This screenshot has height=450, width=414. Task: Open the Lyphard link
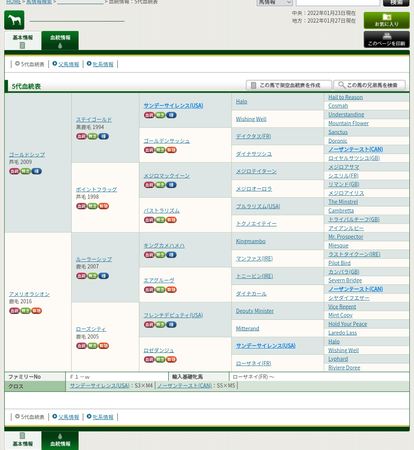[338, 359]
